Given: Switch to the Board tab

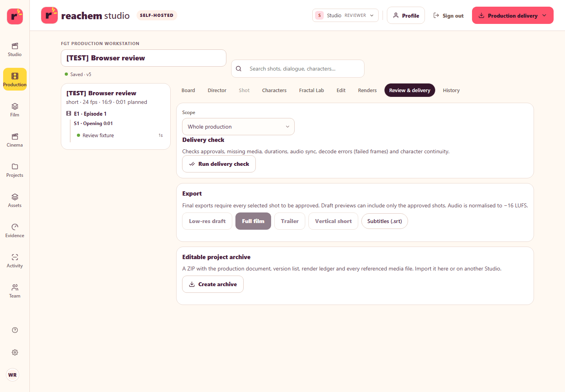Looking at the screenshot, I should [188, 90].
